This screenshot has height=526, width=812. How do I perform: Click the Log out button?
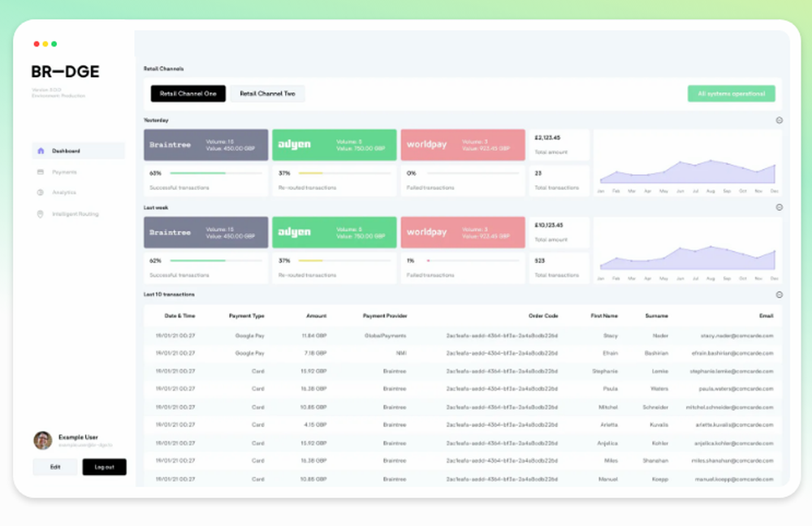pos(104,467)
